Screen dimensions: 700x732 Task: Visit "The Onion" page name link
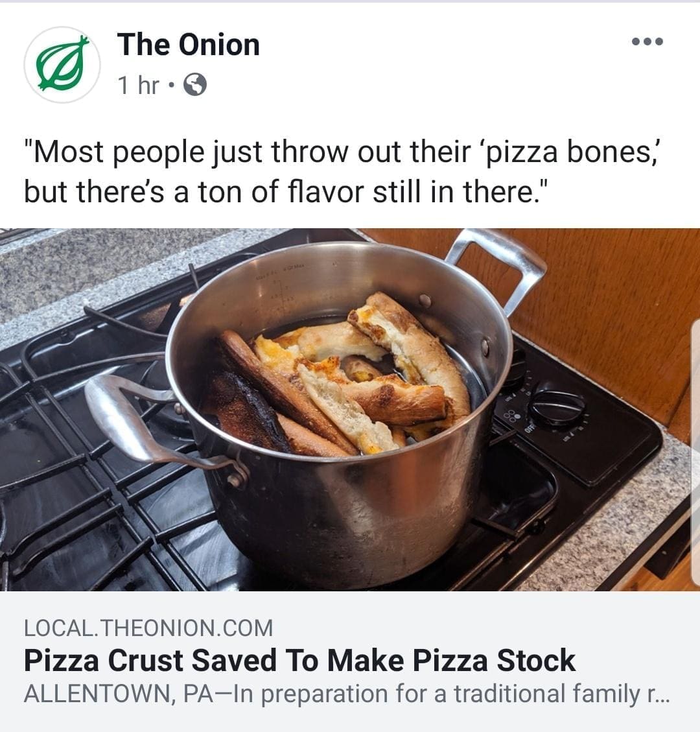click(x=188, y=45)
